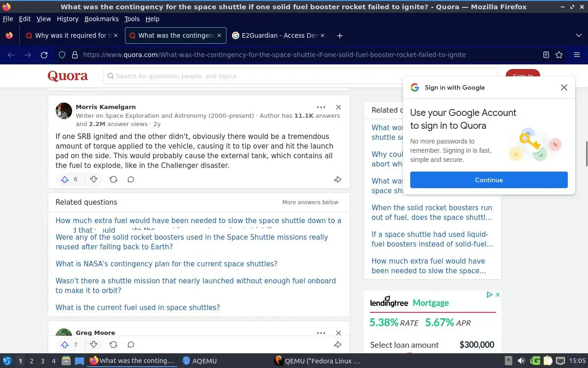588x368 pixels.
Task: Click More answers below
Action: click(x=310, y=202)
